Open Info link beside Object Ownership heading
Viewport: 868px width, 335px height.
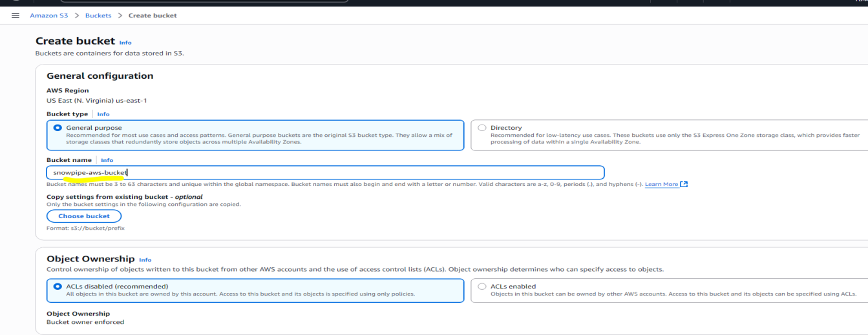coord(145,260)
